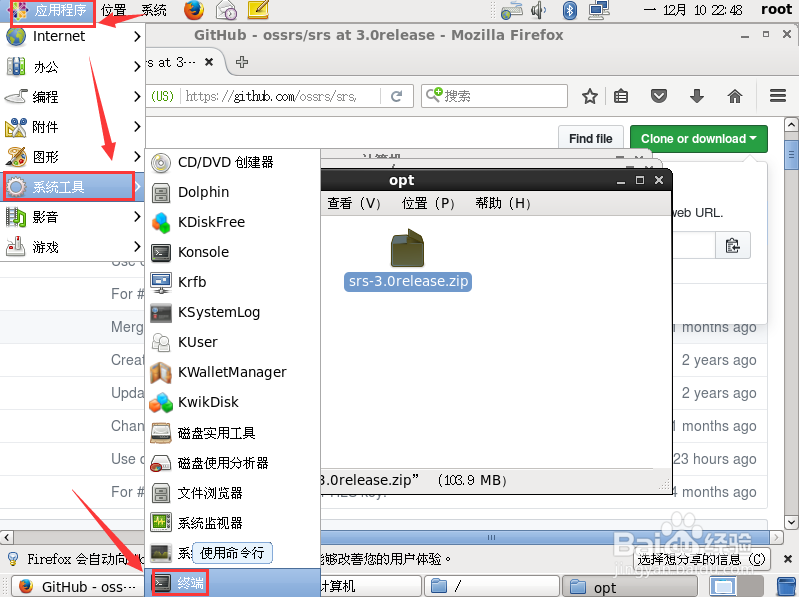This screenshot has height=597, width=799.
Task: Open the Clone or download dropdown
Action: 699,139
